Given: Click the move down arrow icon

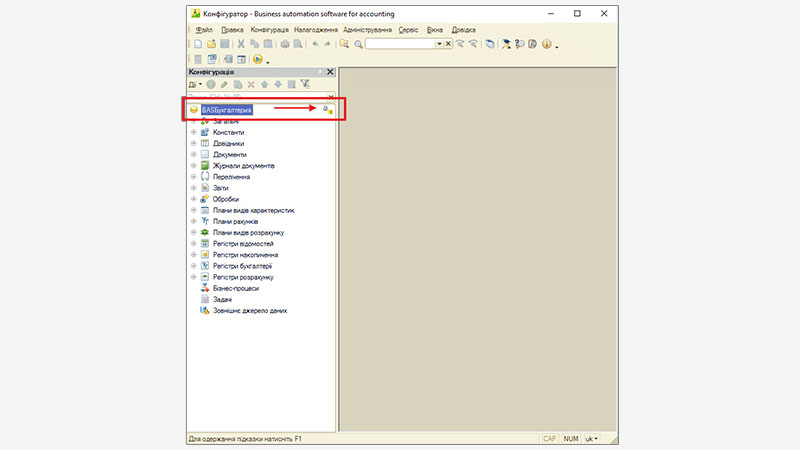Looking at the screenshot, I should 278,85.
